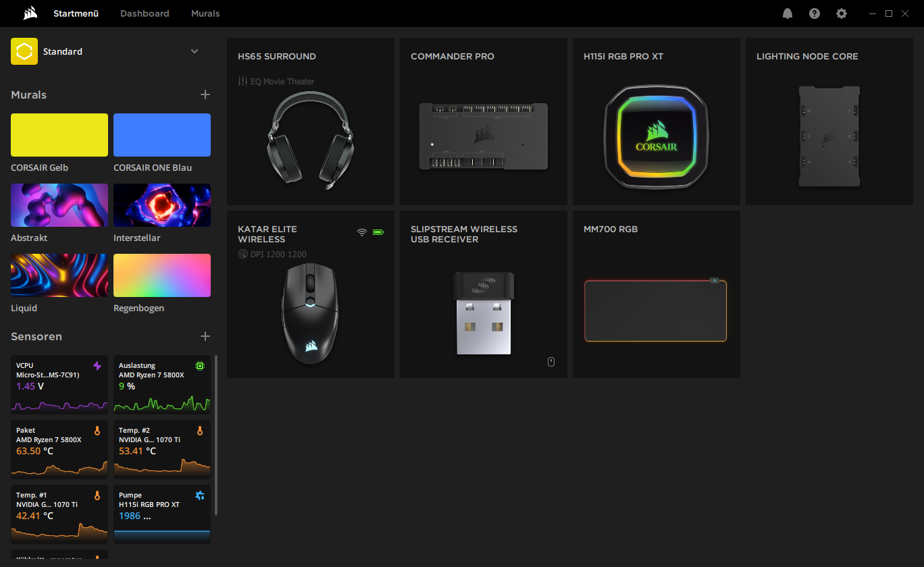Switch to the Murals tab
This screenshot has height=567, width=924.
pos(205,13)
